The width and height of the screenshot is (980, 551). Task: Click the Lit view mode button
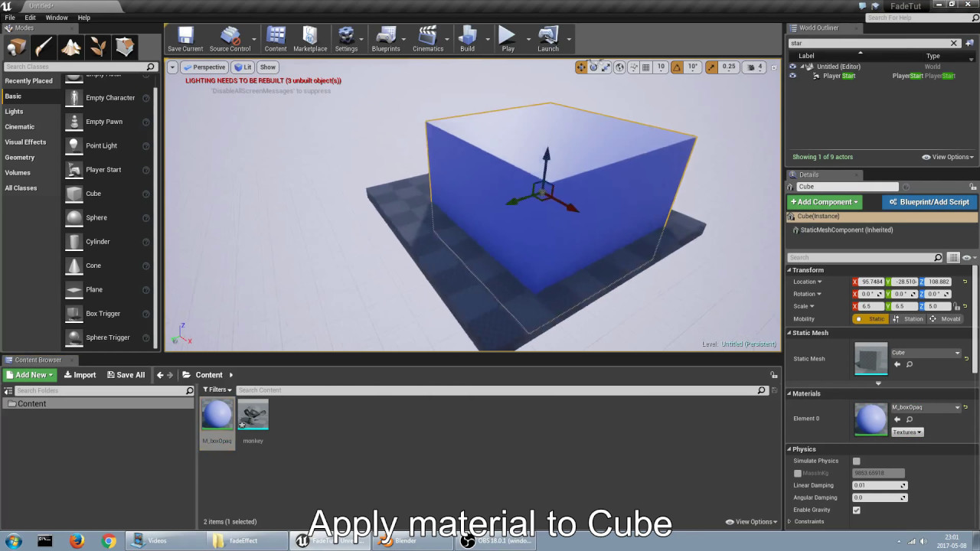(243, 67)
